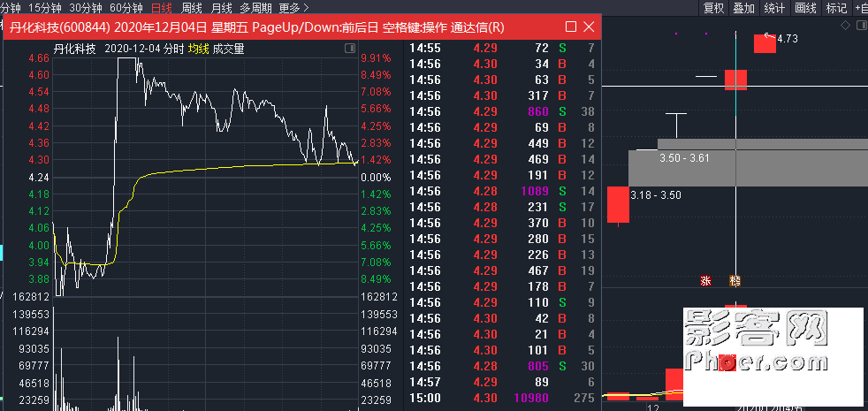Image resolution: width=868 pixels, height=411 pixels.
Task: Click the top red candlestick near 4.73
Action: coord(765,44)
